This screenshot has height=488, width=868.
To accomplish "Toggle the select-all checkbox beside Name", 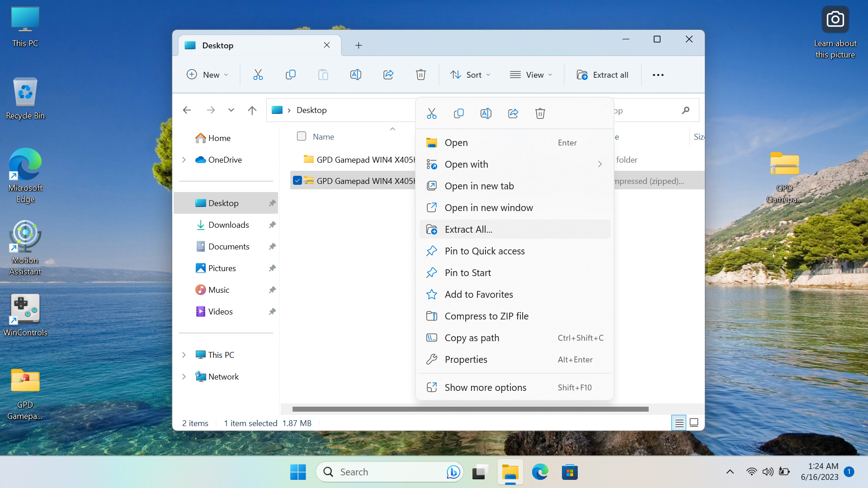I will coord(302,136).
